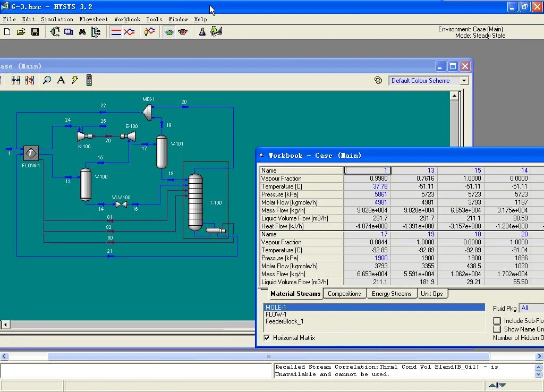Switch to Material Streams tab
Viewport: 544px width, 392px height.
pos(295,294)
